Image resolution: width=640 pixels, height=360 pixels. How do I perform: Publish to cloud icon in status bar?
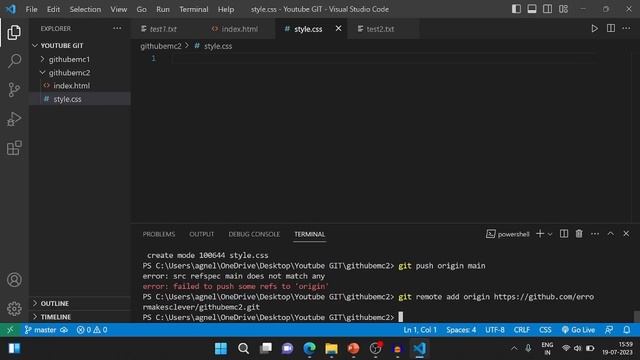pyautogui.click(x=64, y=330)
